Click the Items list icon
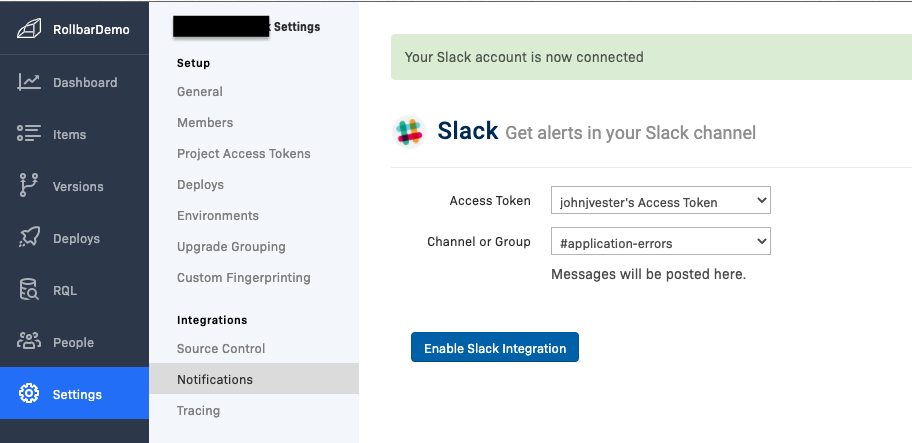This screenshot has width=912, height=443. [29, 134]
